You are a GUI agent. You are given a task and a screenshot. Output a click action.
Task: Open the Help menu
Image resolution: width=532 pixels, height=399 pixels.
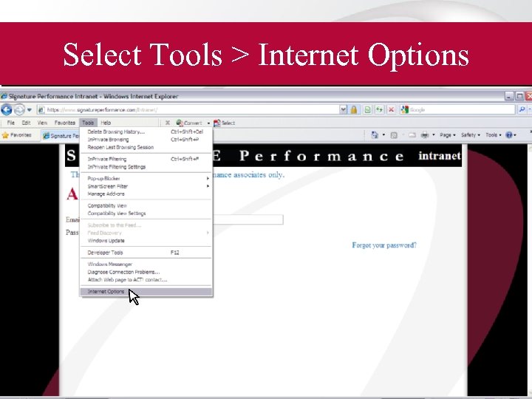coord(106,123)
